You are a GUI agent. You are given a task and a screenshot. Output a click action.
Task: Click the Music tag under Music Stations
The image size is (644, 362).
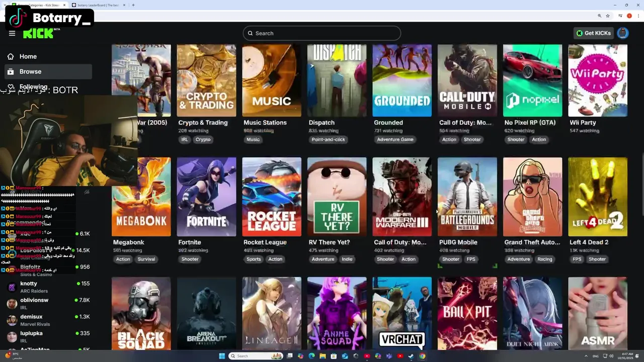click(x=253, y=140)
